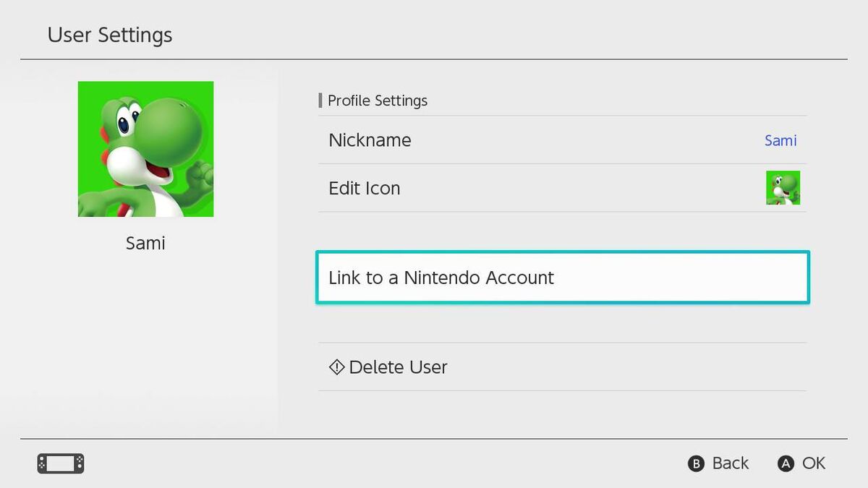Click the Delete User label text
Viewport: 868px width, 488px height.
click(x=398, y=367)
